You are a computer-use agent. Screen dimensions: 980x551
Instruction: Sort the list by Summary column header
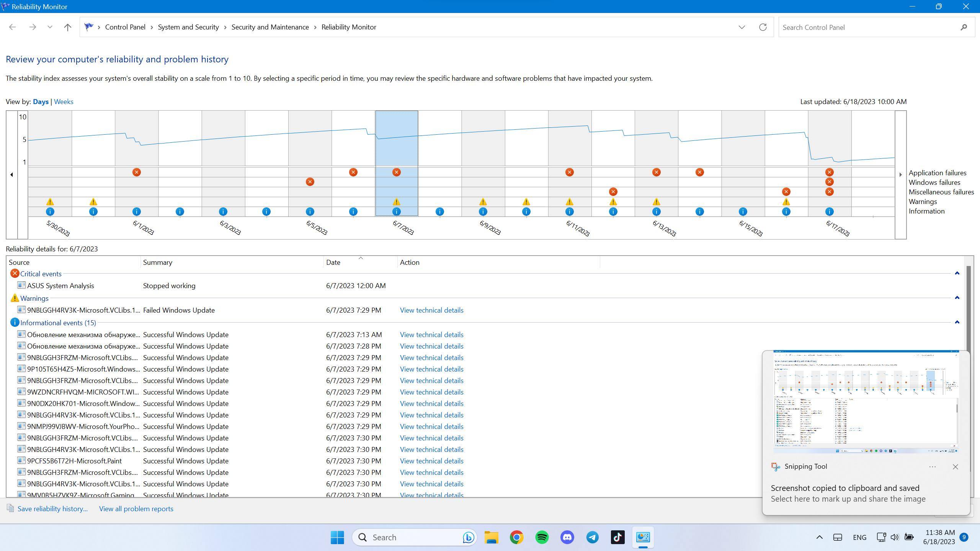[157, 262]
